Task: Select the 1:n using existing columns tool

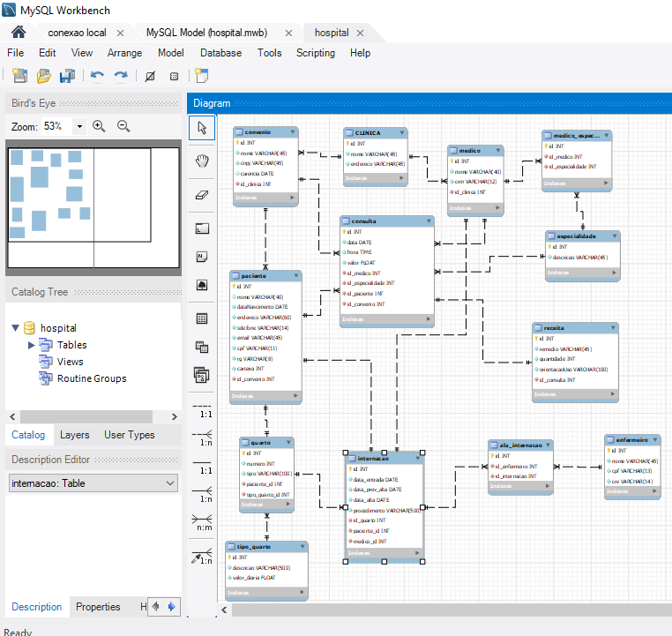Action: [x=202, y=557]
